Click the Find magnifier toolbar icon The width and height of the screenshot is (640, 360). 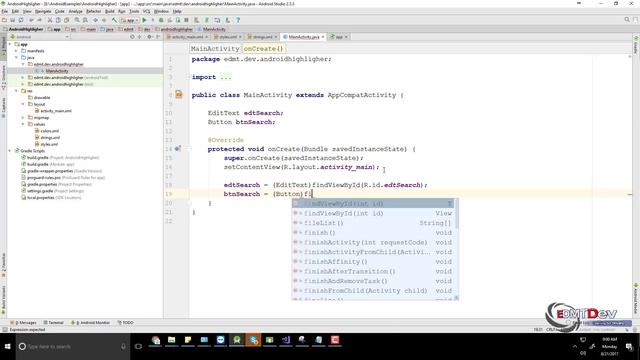point(77,20)
